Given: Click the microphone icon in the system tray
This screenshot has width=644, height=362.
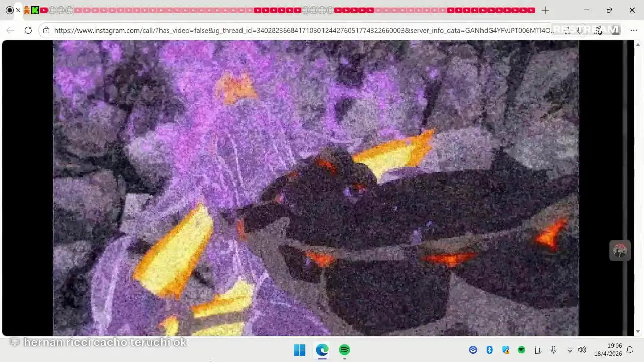Looking at the screenshot, I should pyautogui.click(x=553, y=350).
